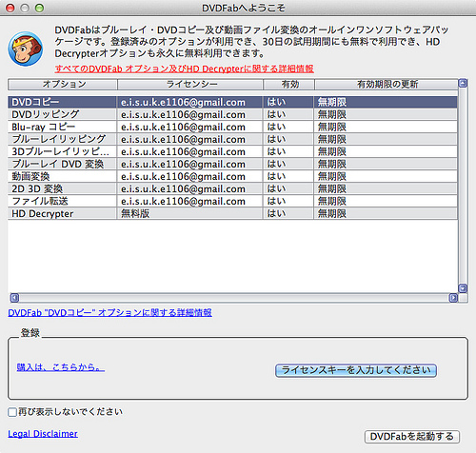Click the green zoom window button
Image resolution: width=476 pixels, height=453 pixels.
click(39, 8)
